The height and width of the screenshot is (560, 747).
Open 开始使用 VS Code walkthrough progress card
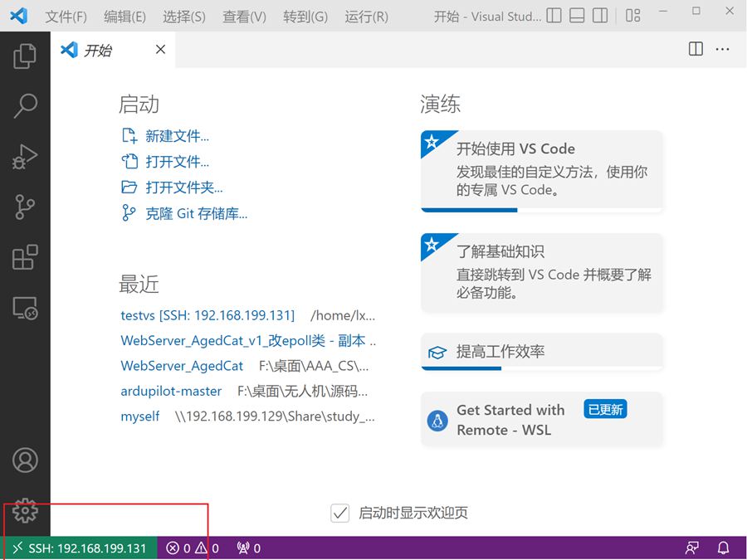pos(541,170)
